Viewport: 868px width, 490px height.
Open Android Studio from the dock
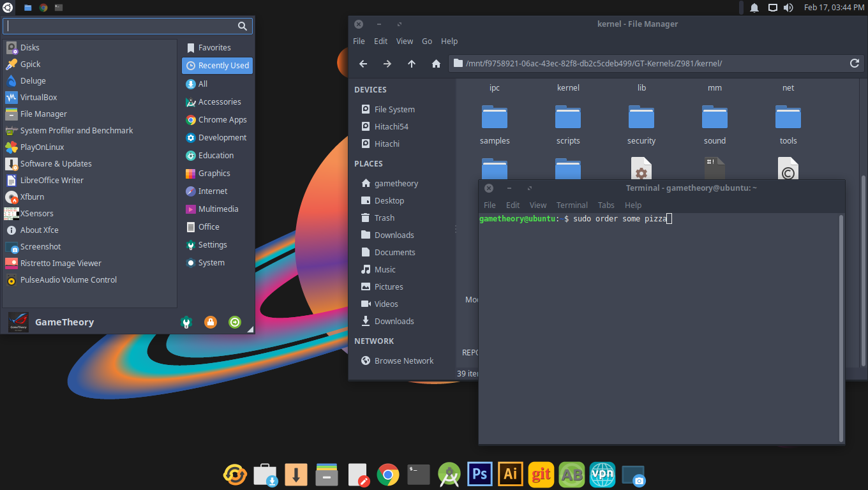[x=449, y=475]
